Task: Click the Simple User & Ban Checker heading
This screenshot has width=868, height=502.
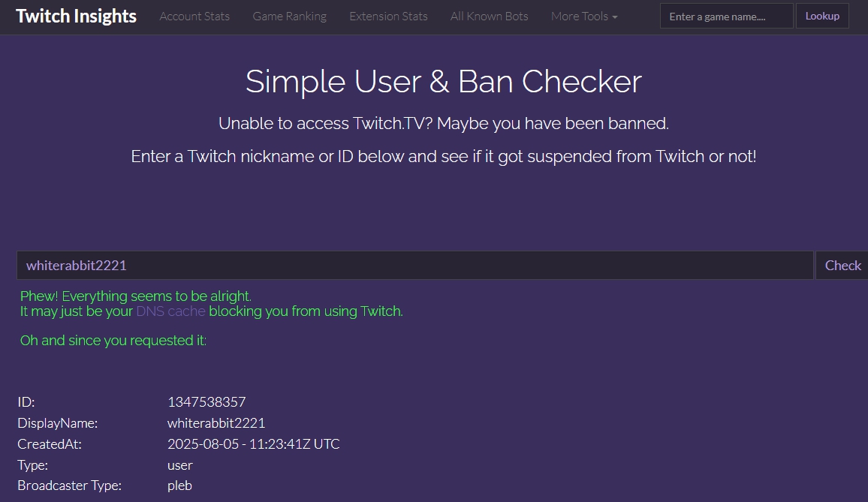Action: coord(443,81)
